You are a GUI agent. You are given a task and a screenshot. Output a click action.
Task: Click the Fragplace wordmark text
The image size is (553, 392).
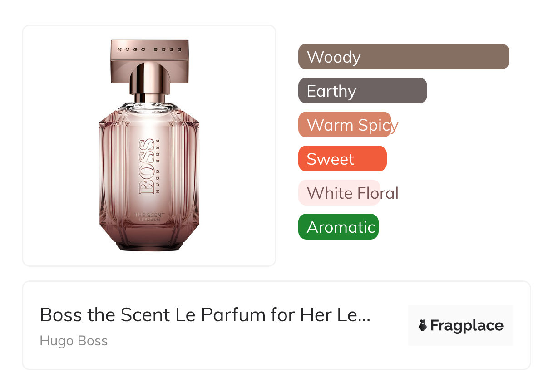pyautogui.click(x=467, y=325)
